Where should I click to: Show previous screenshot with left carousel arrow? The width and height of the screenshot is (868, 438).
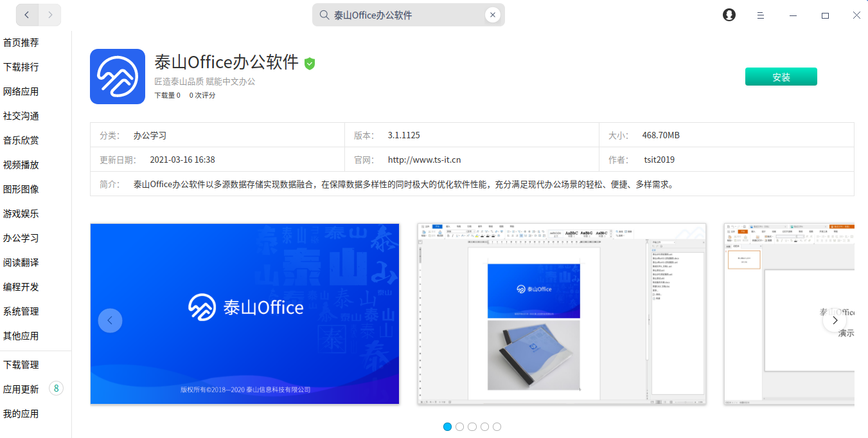click(x=110, y=320)
